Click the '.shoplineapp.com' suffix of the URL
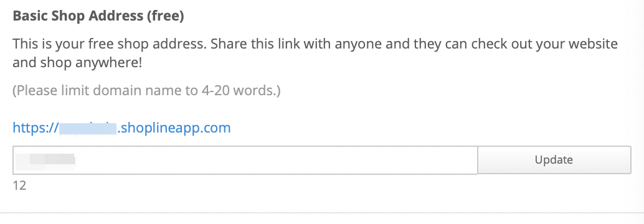This screenshot has height=224, width=644. tap(174, 128)
